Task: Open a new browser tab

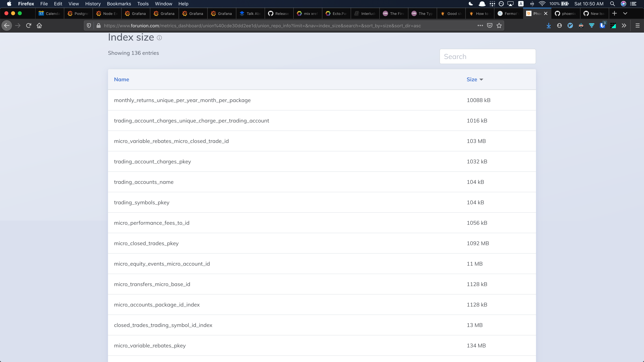Action: [615, 13]
